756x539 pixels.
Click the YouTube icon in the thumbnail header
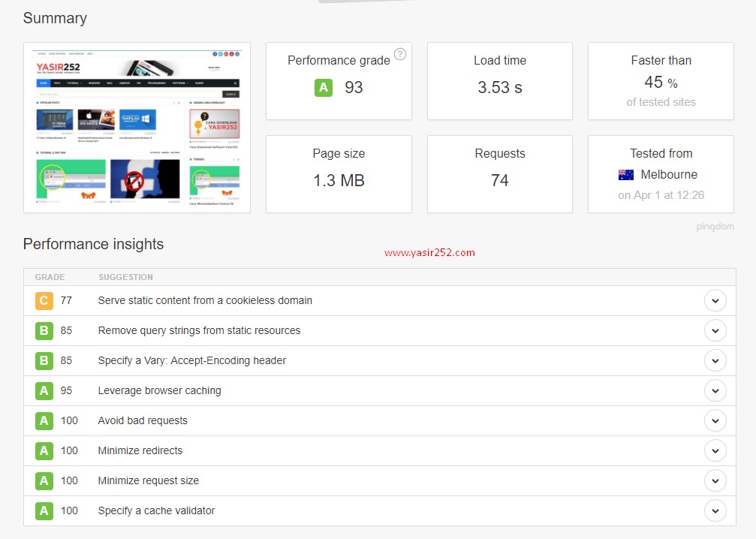[230, 53]
